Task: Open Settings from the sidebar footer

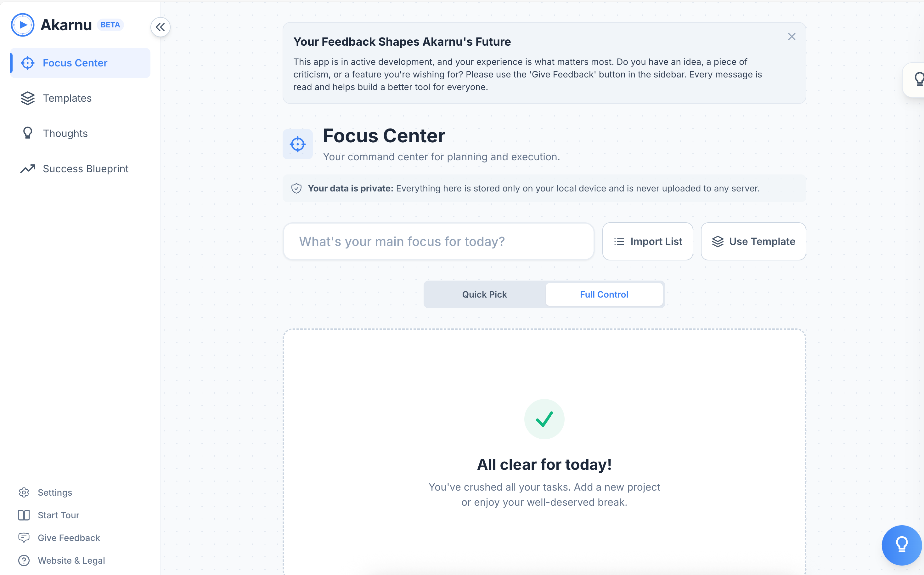Action: click(55, 492)
